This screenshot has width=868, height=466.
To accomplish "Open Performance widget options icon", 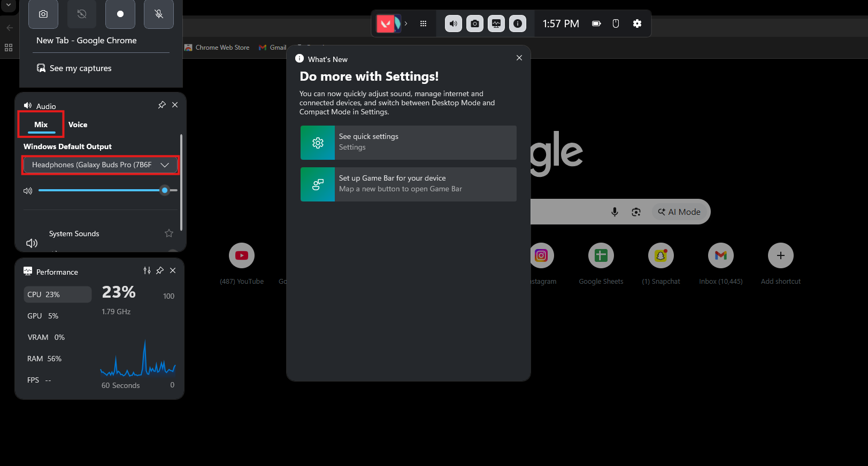I will pos(147,271).
